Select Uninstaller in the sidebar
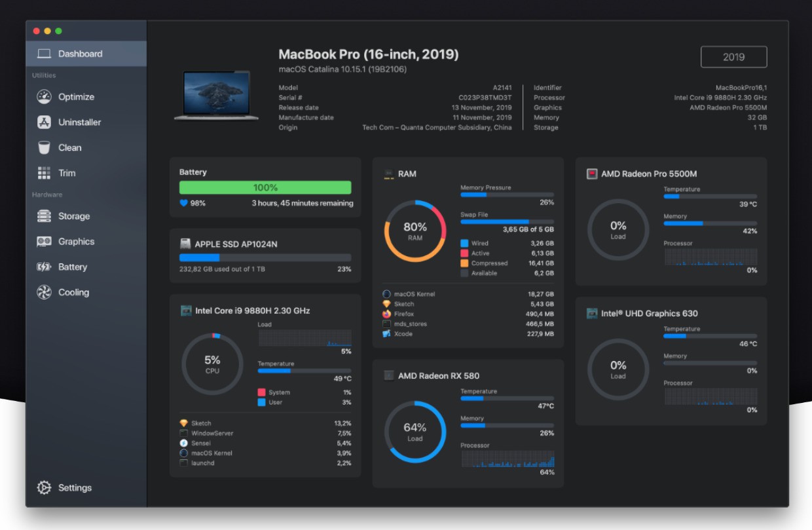The width and height of the screenshot is (812, 530). [86, 122]
